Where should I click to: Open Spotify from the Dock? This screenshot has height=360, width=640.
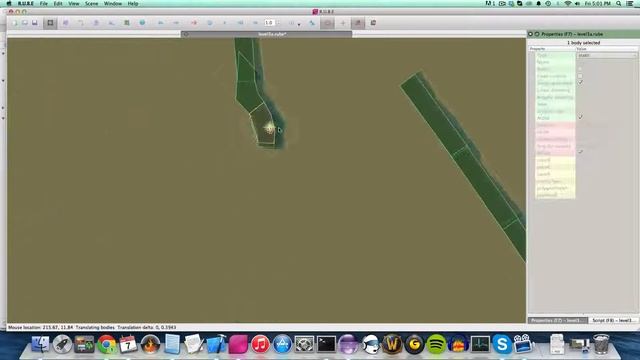[x=436, y=344]
